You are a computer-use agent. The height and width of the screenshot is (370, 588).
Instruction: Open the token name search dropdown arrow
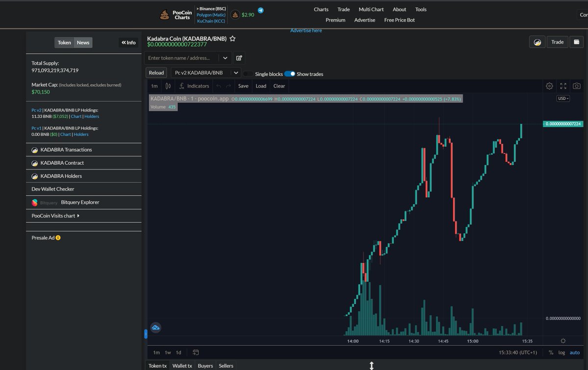(x=225, y=58)
